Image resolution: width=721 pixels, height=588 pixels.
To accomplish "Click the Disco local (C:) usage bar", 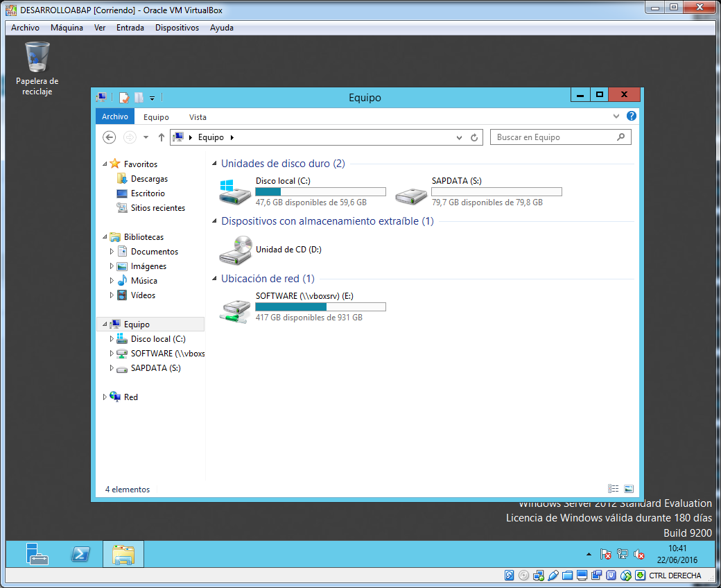I will pos(320,191).
